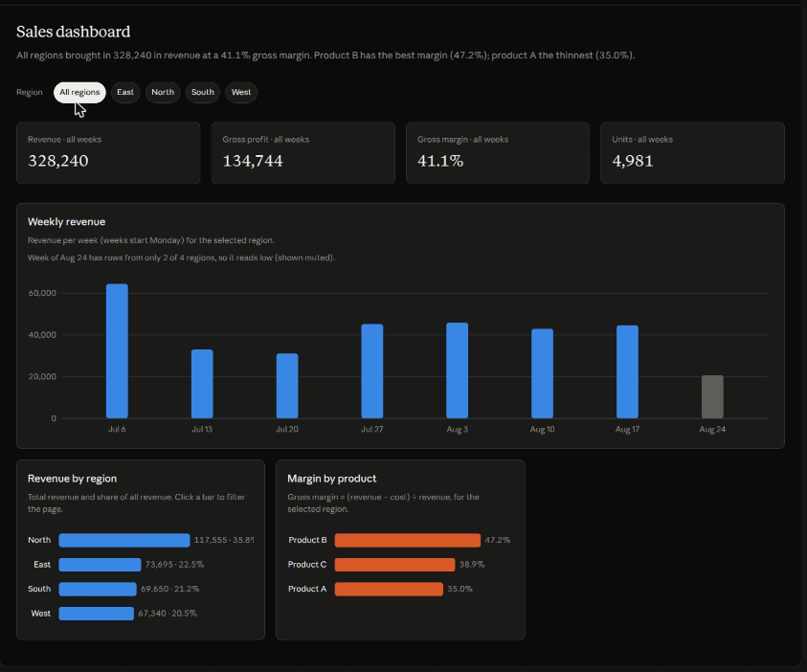The height and width of the screenshot is (672, 807).
Task: Filter dashboard to North region
Action: tap(163, 93)
